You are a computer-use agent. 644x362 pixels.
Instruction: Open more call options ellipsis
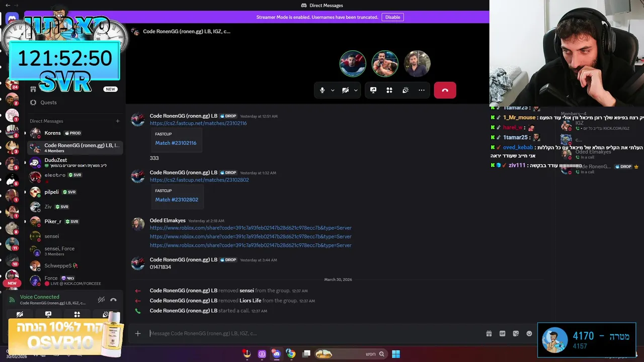coord(422,90)
